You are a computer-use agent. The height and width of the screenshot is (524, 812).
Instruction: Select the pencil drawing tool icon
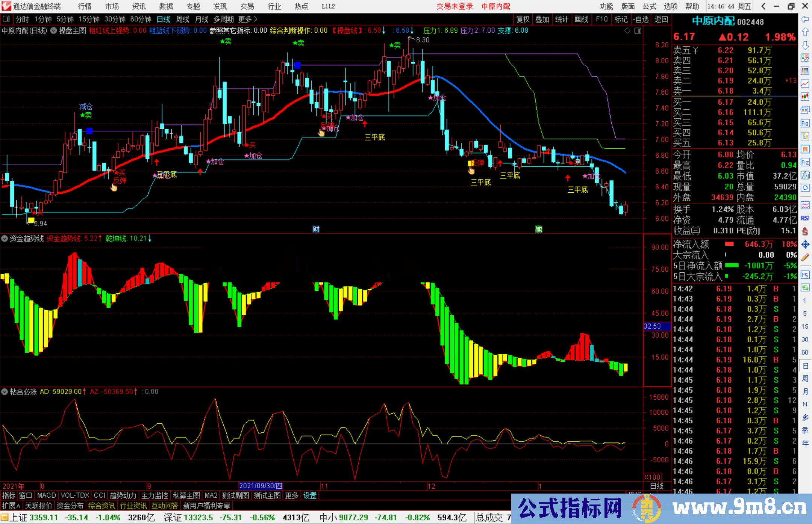(x=805, y=257)
